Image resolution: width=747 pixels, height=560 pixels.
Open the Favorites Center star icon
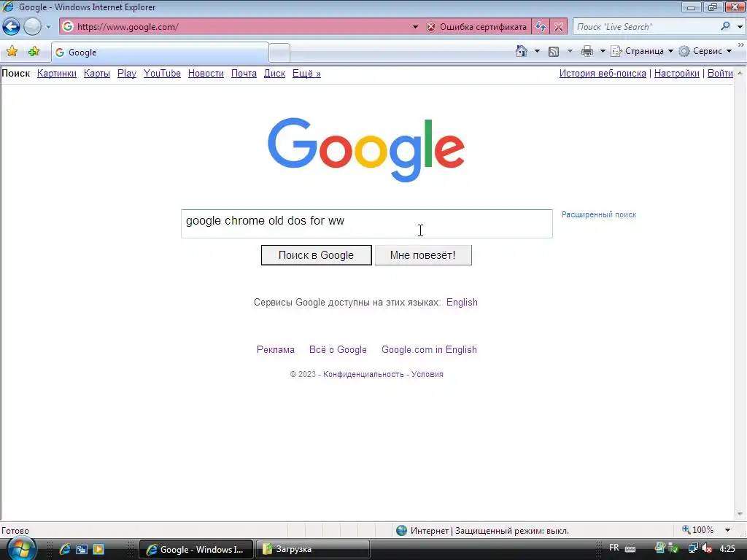[12, 52]
